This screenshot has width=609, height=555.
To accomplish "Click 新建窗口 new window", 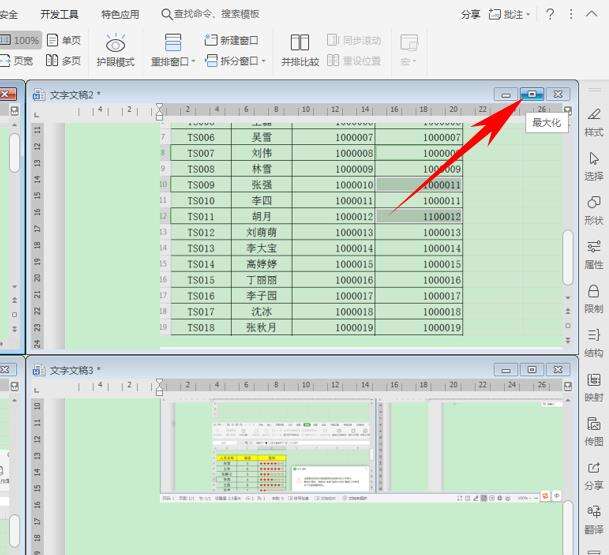I will pos(231,40).
